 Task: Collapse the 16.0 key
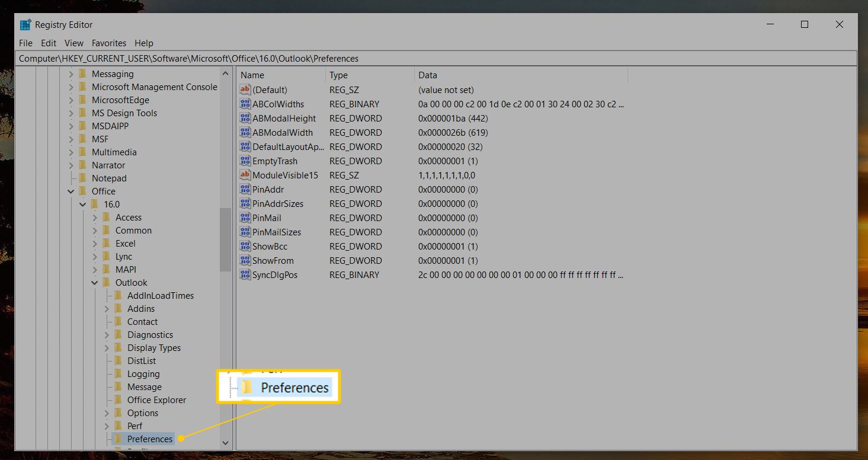click(83, 204)
